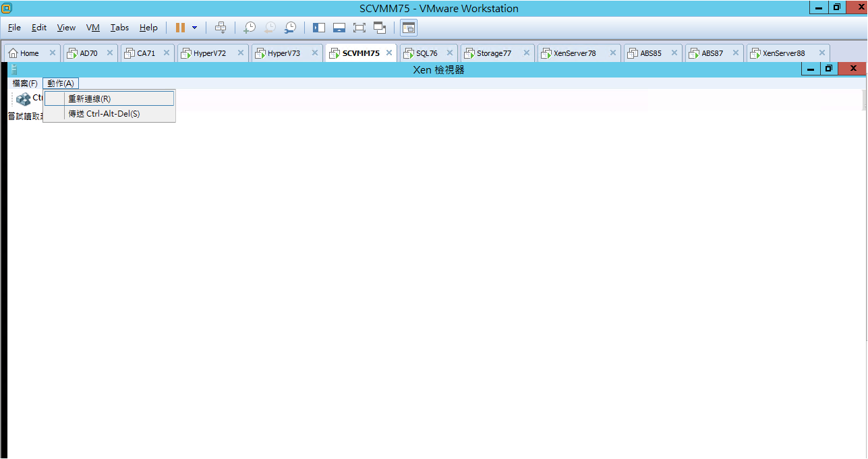This screenshot has height=459, width=868.
Task: Toggle the library sidebar view icon
Action: 319,28
